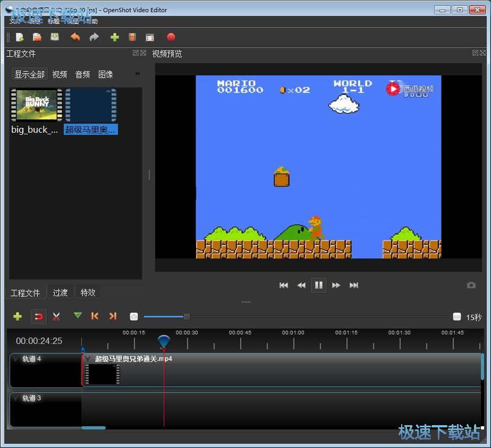This screenshot has height=448, width=491.
Task: Maximize the OpenShot window
Action: point(460,10)
